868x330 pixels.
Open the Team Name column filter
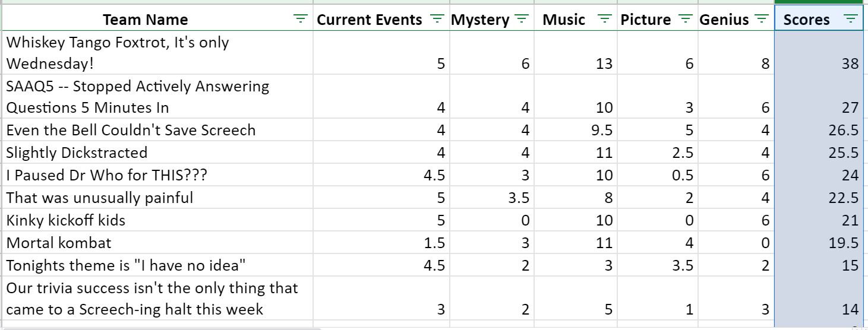click(x=301, y=20)
